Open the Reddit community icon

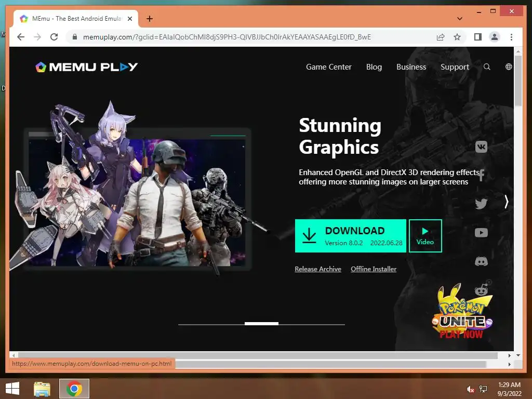click(482, 289)
